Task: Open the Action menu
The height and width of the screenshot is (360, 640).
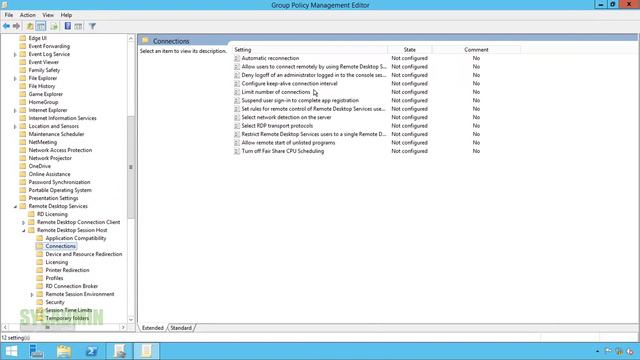Action: tap(28, 15)
